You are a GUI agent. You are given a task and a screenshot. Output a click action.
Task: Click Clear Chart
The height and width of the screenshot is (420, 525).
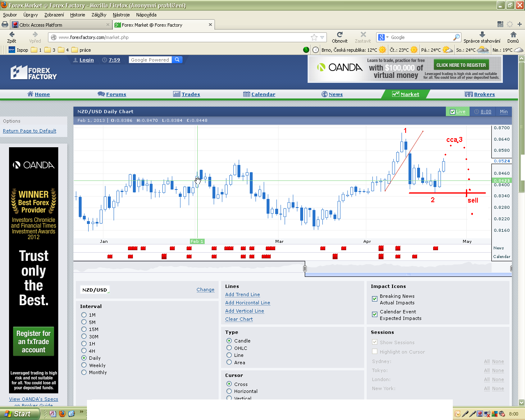tap(239, 319)
